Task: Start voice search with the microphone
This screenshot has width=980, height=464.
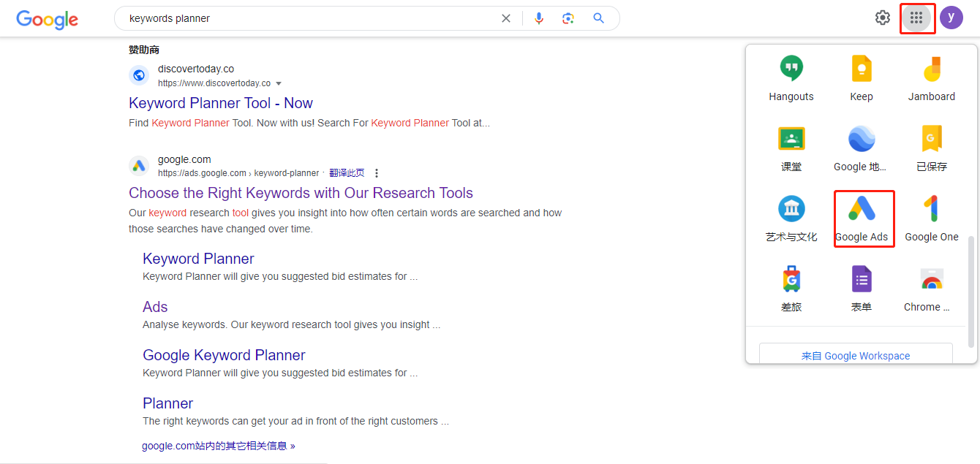Action: pyautogui.click(x=539, y=18)
